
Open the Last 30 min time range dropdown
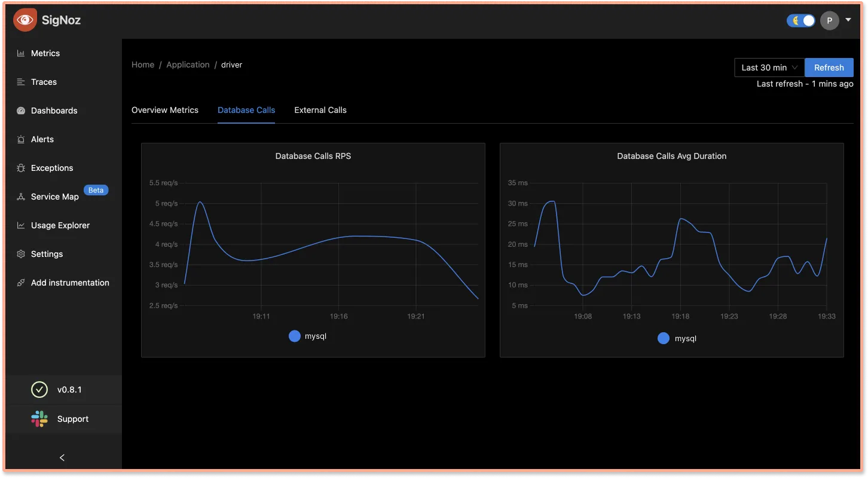(769, 68)
